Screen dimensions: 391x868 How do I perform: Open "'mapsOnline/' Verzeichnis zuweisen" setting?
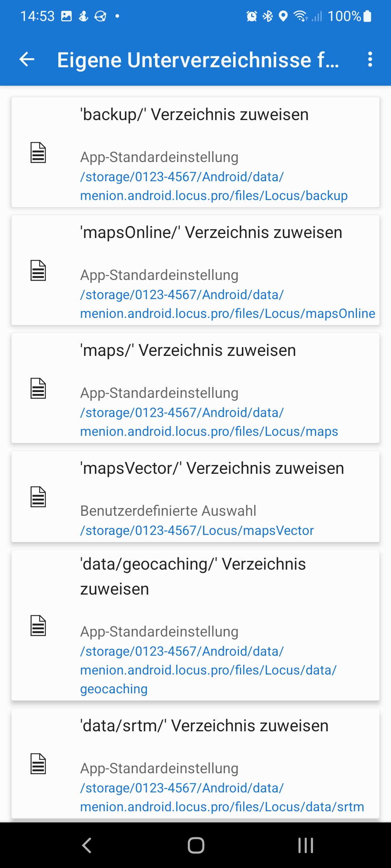(211, 233)
